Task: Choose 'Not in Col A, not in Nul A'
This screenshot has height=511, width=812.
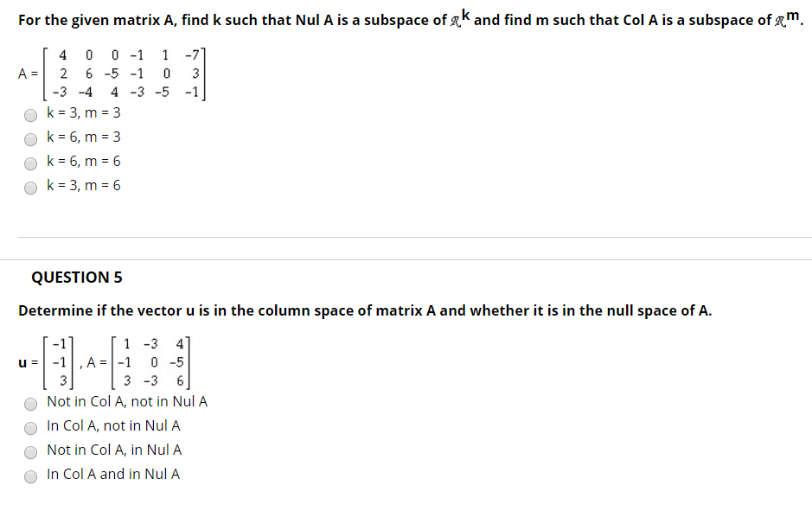Action: coord(30,404)
